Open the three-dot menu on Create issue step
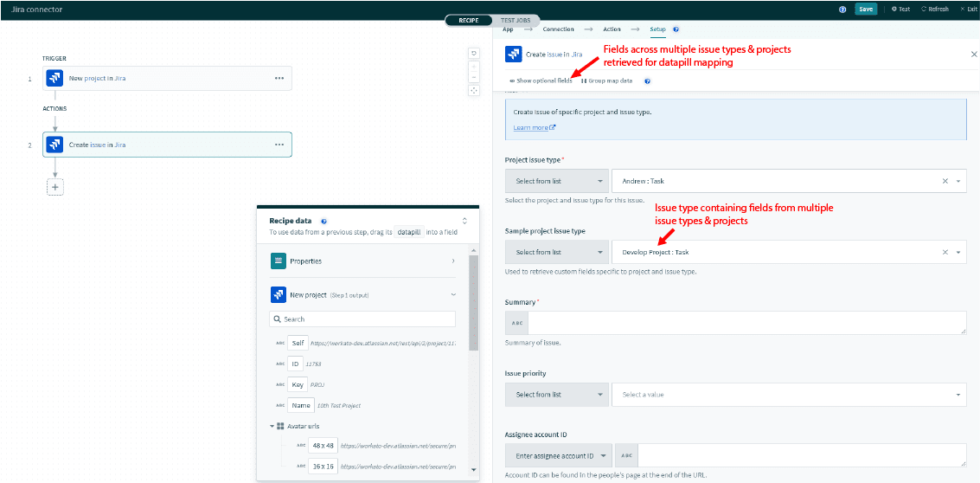980x483 pixels. (279, 145)
